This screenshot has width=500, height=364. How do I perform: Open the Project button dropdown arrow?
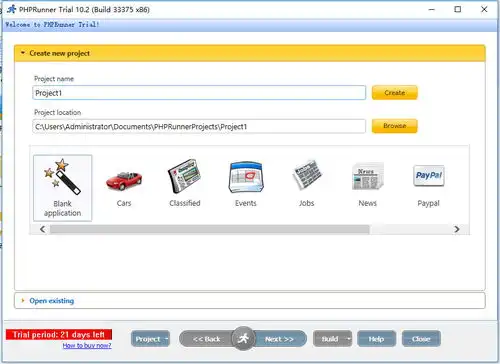tap(166, 339)
